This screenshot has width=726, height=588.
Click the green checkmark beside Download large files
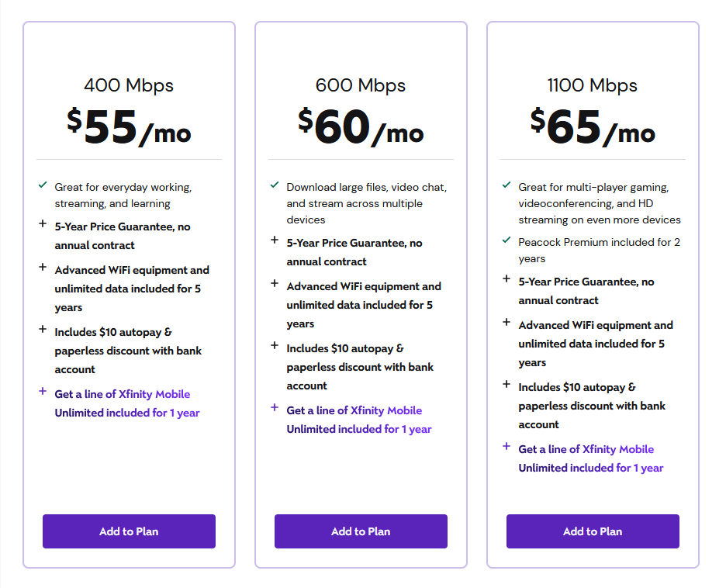point(275,185)
